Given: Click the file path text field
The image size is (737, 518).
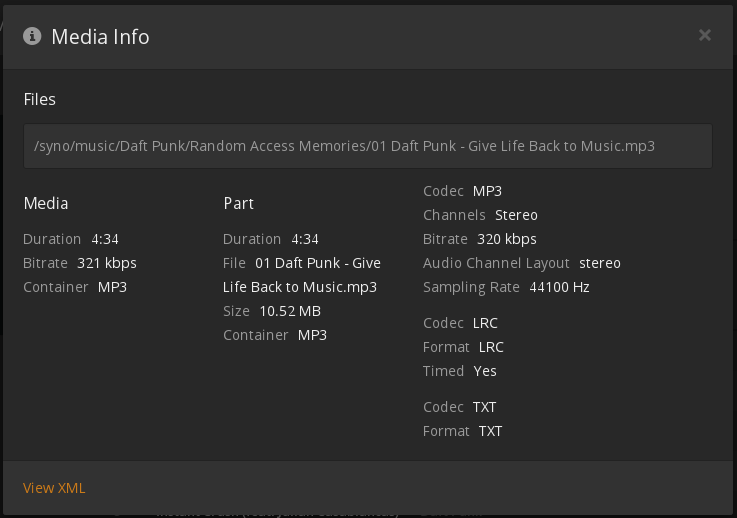Looking at the screenshot, I should (368, 146).
